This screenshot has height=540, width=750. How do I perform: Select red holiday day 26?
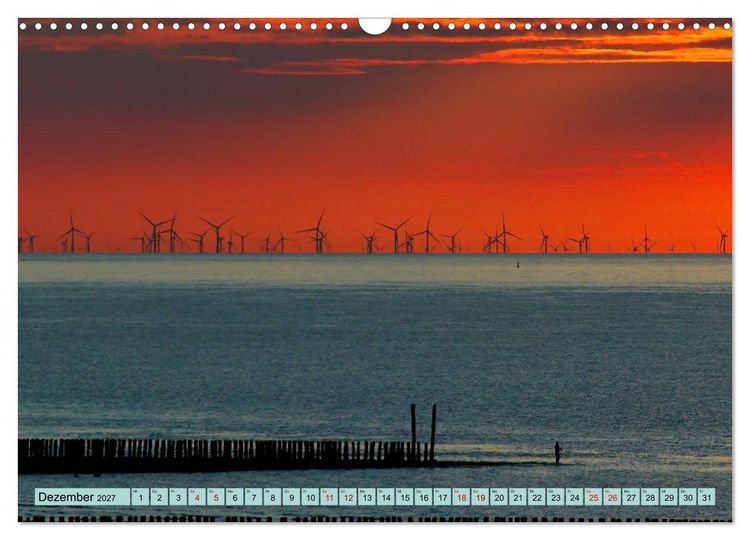(x=612, y=497)
